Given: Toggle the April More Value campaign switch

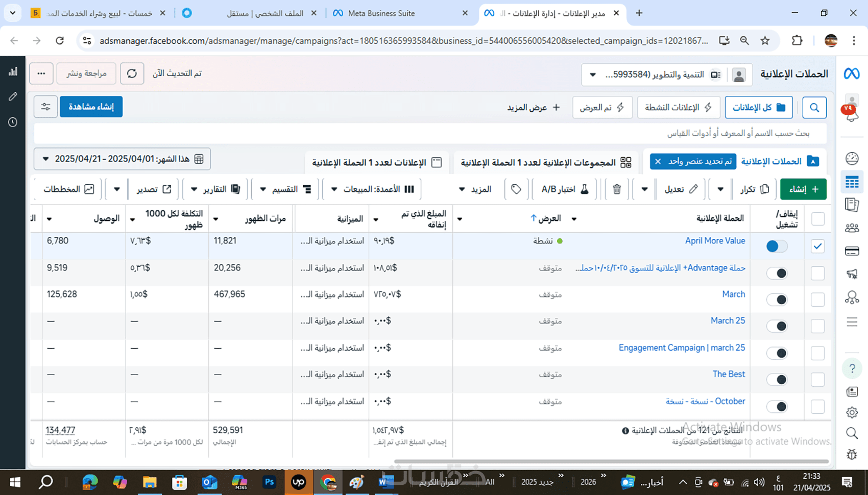Looking at the screenshot, I should pyautogui.click(x=777, y=246).
